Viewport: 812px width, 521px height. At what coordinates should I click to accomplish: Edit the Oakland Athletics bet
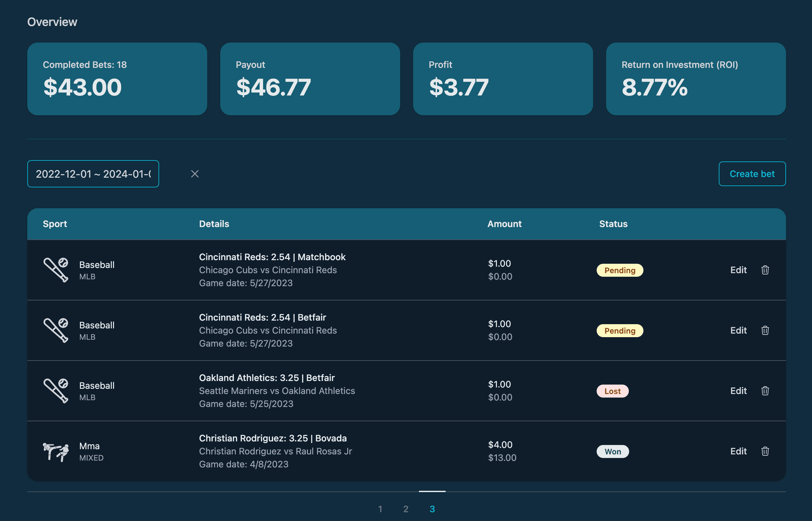tap(738, 391)
